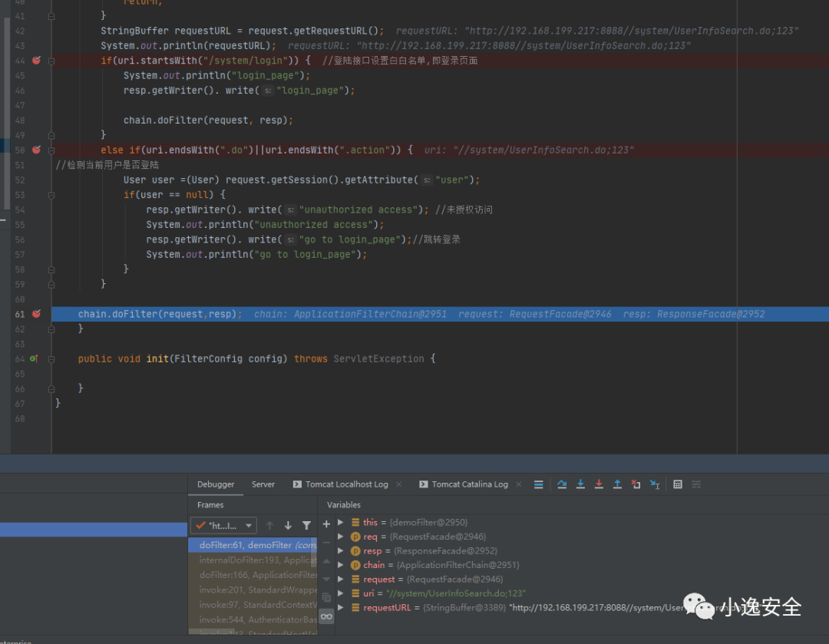Click the Step Into debugger icon
The image size is (829, 644).
point(580,484)
